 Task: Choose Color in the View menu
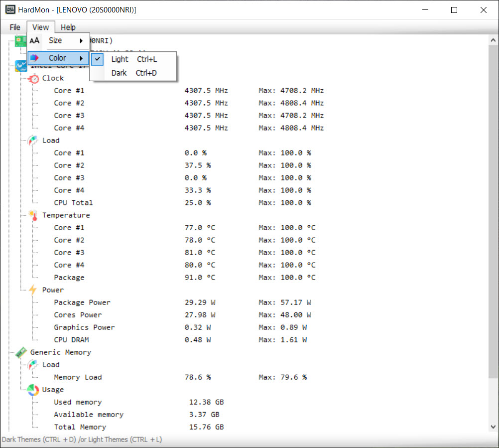point(59,58)
